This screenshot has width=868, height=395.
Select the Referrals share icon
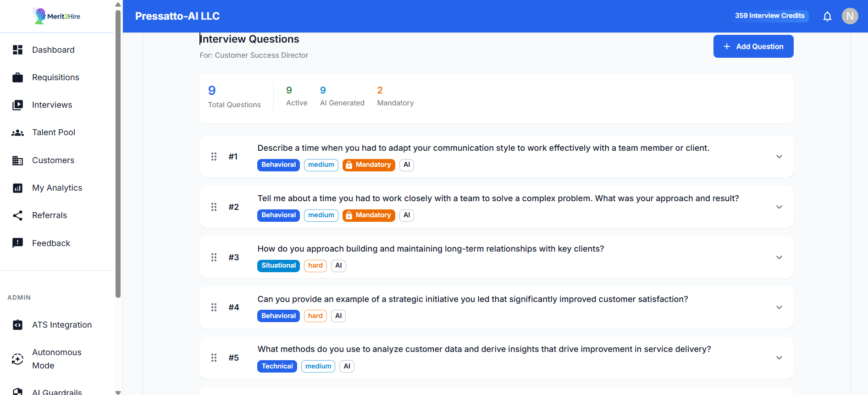tap(17, 215)
